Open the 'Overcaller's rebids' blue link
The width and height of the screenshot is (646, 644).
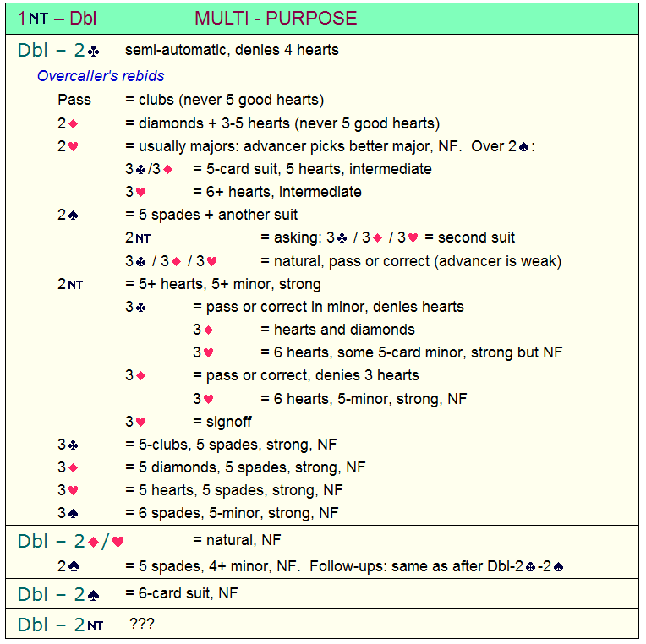coord(101,76)
